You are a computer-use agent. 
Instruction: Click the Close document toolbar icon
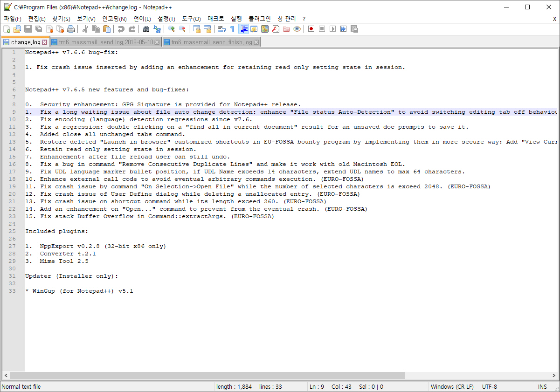[49, 29]
